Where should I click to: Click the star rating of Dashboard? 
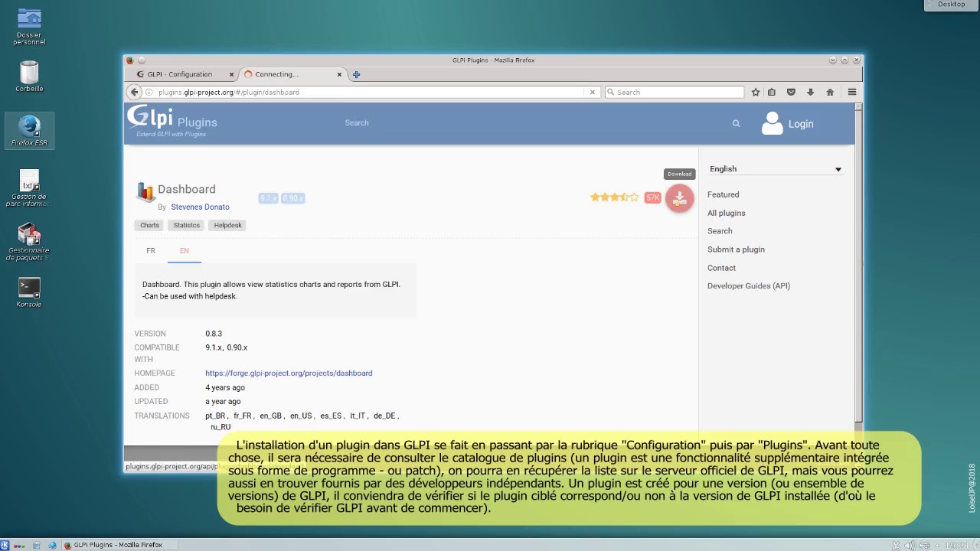[614, 197]
